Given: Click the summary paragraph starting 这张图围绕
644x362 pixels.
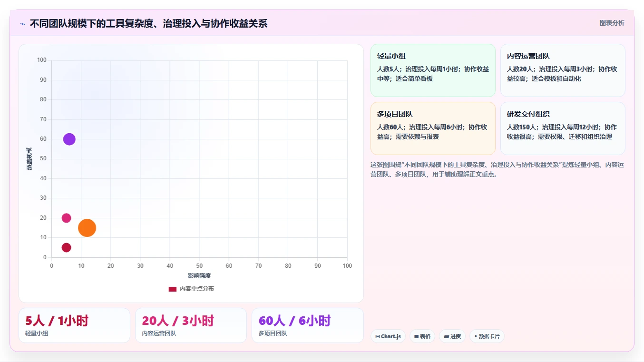Looking at the screenshot, I should pyautogui.click(x=497, y=169).
